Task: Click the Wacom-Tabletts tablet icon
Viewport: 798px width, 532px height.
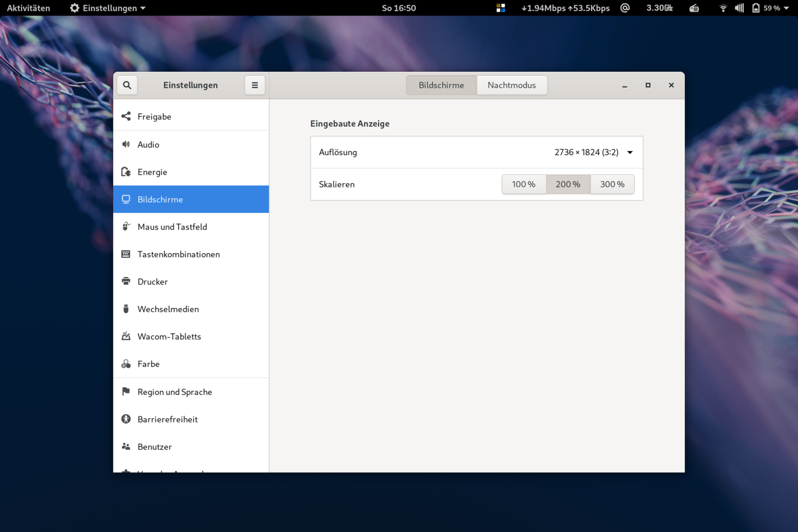Action: click(126, 336)
